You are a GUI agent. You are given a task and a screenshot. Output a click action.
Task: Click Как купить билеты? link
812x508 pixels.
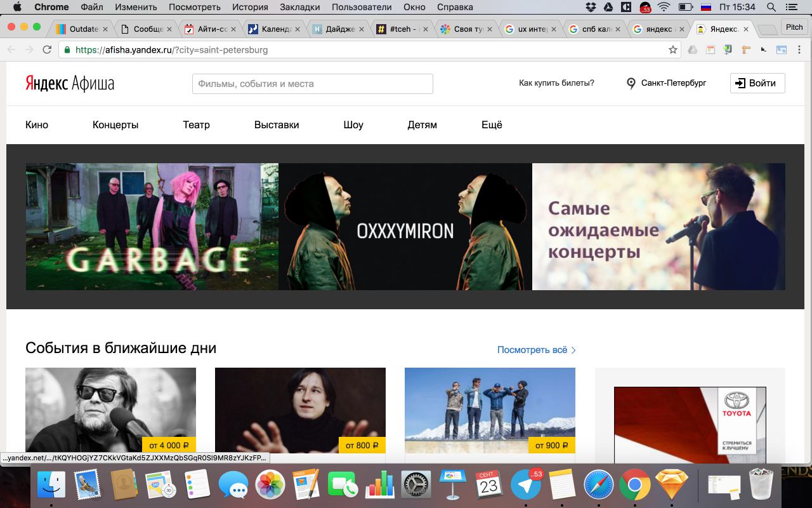coord(556,83)
